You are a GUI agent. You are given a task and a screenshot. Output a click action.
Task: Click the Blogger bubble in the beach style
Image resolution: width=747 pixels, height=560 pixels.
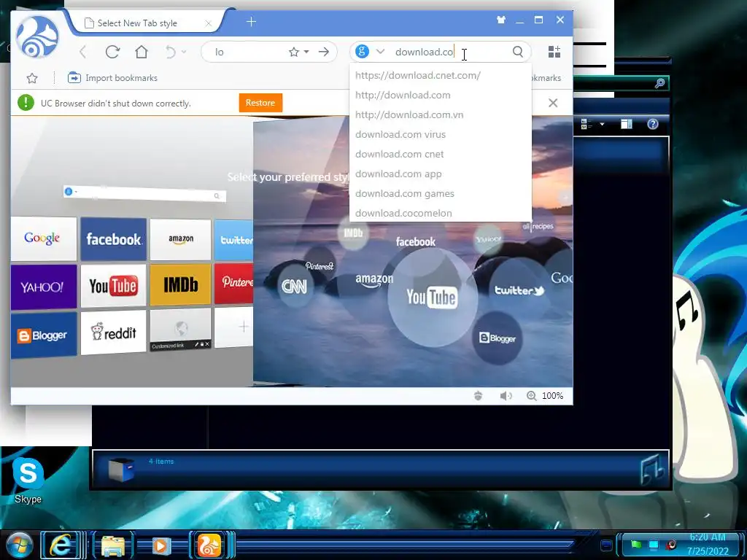pyautogui.click(x=498, y=338)
